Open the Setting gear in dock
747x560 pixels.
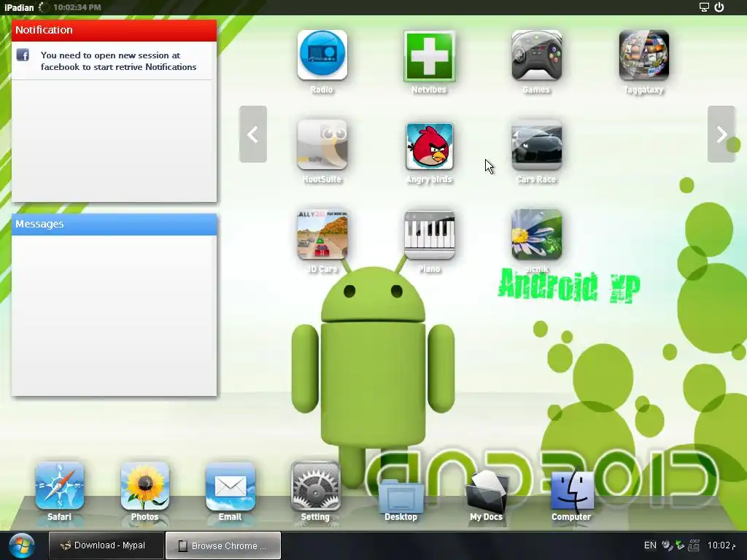tap(315, 486)
